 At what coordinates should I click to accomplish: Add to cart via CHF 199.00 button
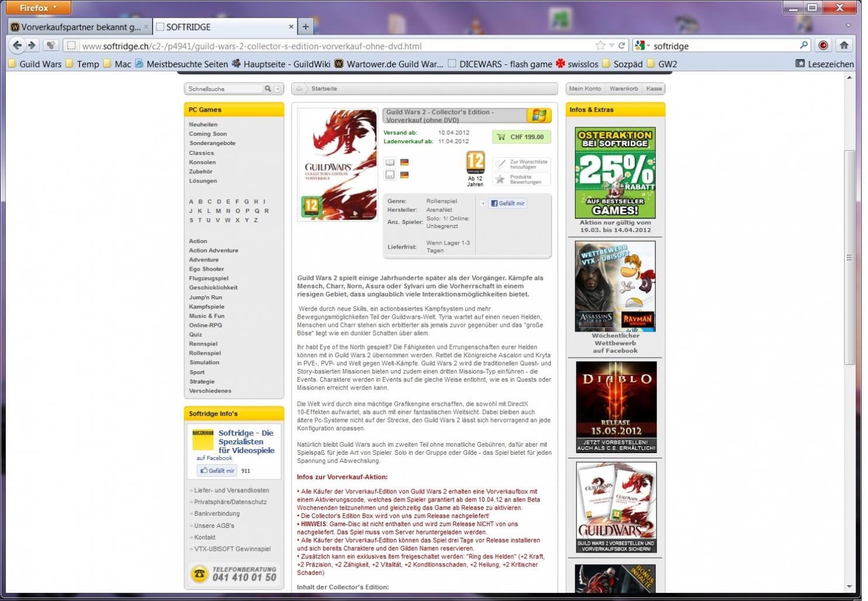tap(521, 137)
